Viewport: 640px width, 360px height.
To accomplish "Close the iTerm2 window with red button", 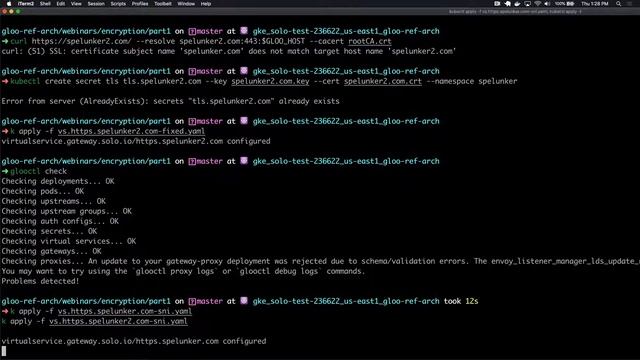I will click(4, 11).
